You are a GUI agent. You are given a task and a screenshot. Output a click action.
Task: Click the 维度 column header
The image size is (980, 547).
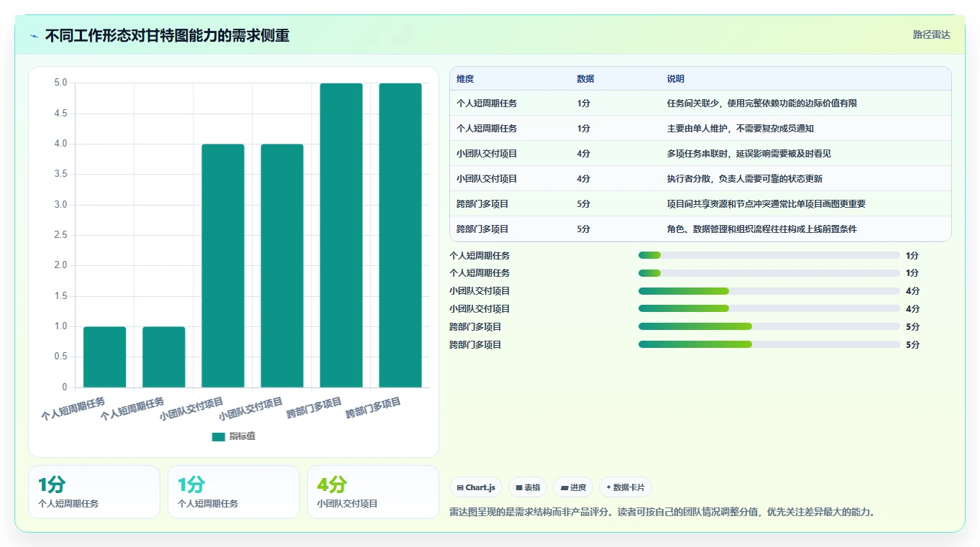pos(465,79)
